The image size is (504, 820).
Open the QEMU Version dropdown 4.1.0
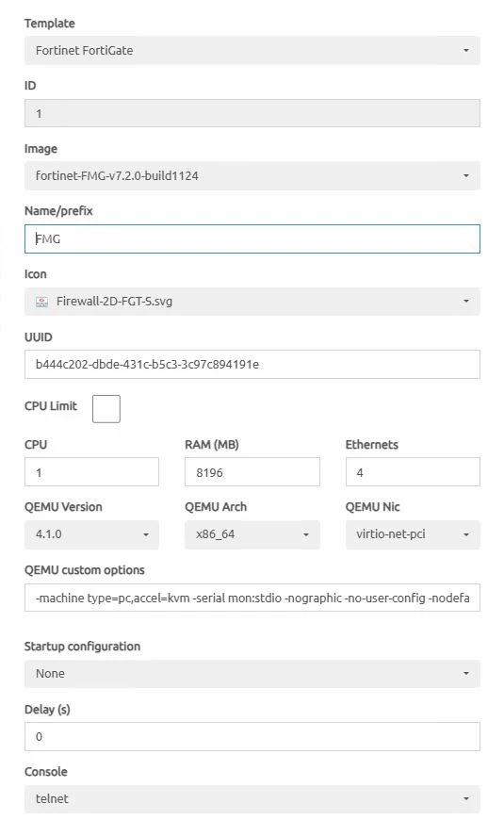(x=91, y=534)
